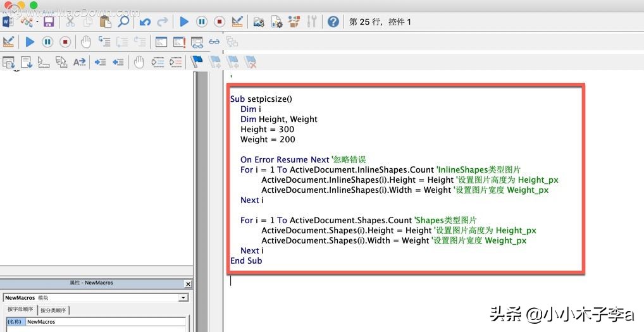The width and height of the screenshot is (644, 332).
Task: Close the 属性 - NewMacros panel
Action: pos(188,284)
